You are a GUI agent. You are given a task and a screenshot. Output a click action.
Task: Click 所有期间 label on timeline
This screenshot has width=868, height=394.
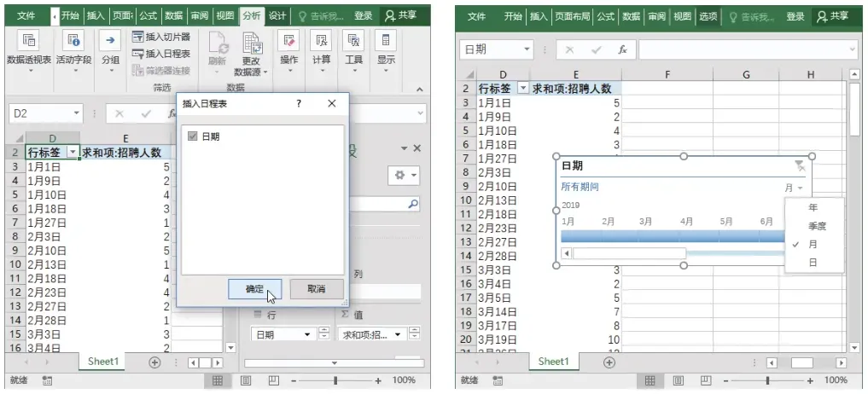coord(580,187)
